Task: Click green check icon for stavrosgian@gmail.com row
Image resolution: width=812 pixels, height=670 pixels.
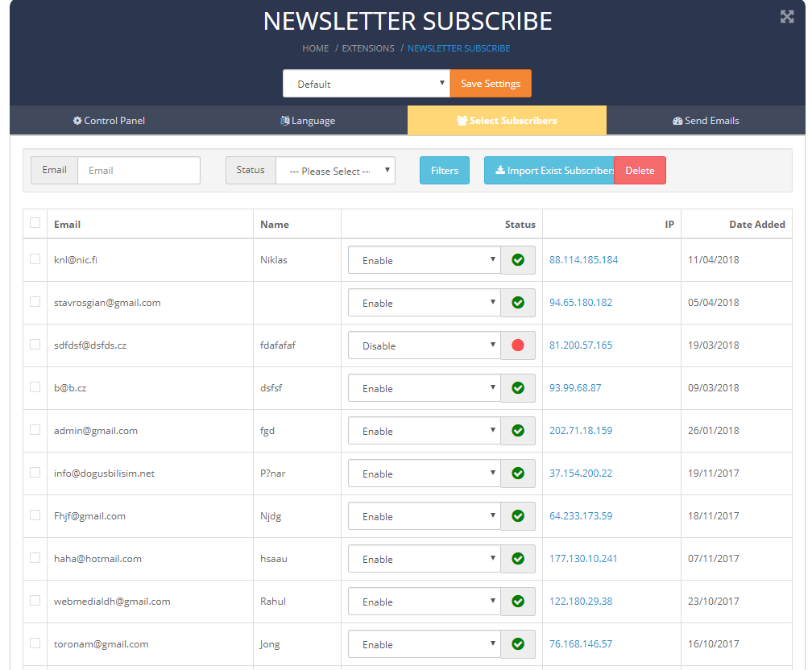Action: [x=518, y=303]
